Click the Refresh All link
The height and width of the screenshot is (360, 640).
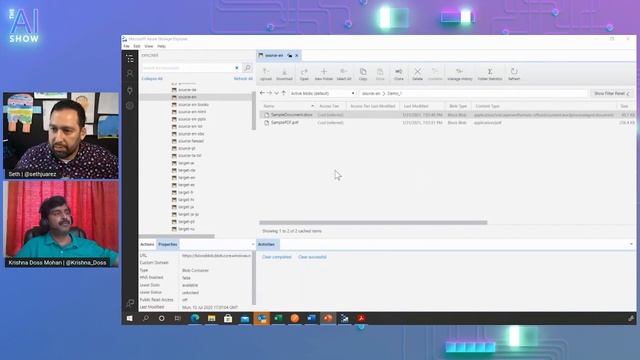(243, 78)
